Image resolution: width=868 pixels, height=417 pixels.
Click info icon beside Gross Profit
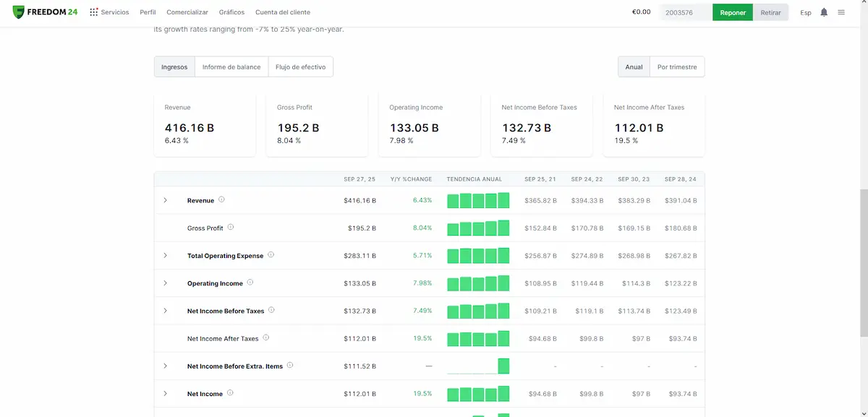[231, 227]
